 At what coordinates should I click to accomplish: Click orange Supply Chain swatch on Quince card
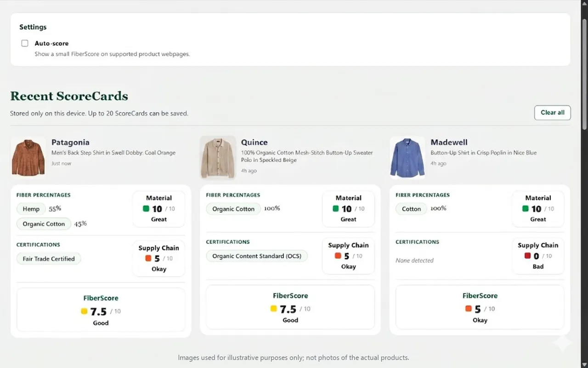338,256
